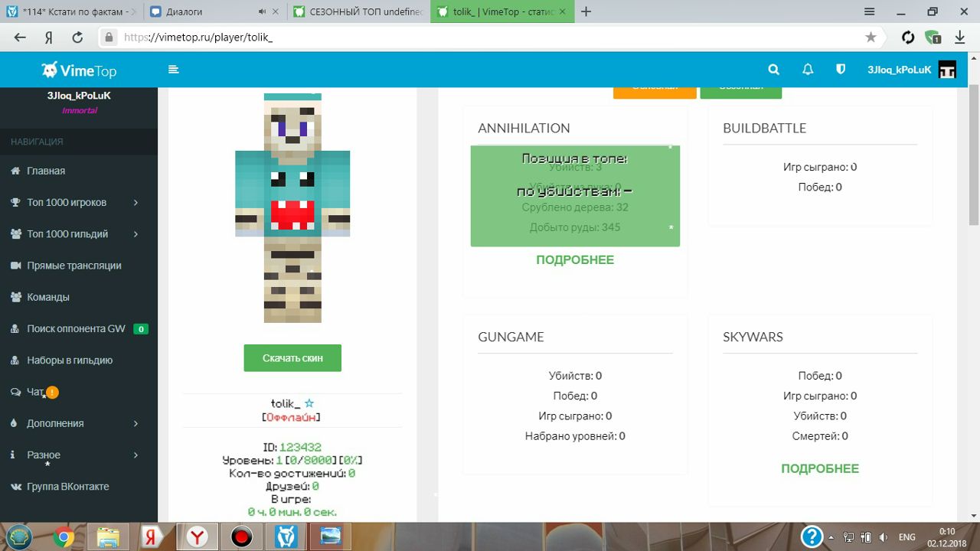Click ПОДРОБНЕЕ under SkyWars stats
Screen dimensions: 980x551
[820, 468]
